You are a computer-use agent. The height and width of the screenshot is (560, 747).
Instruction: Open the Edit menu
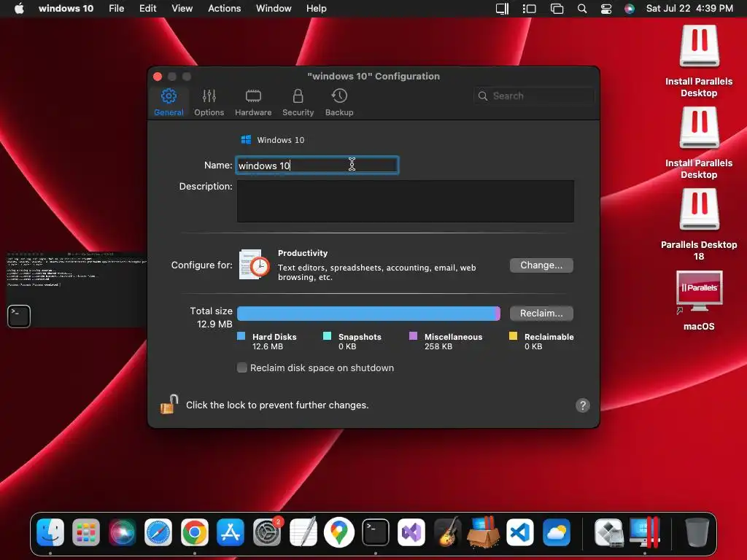pos(147,9)
